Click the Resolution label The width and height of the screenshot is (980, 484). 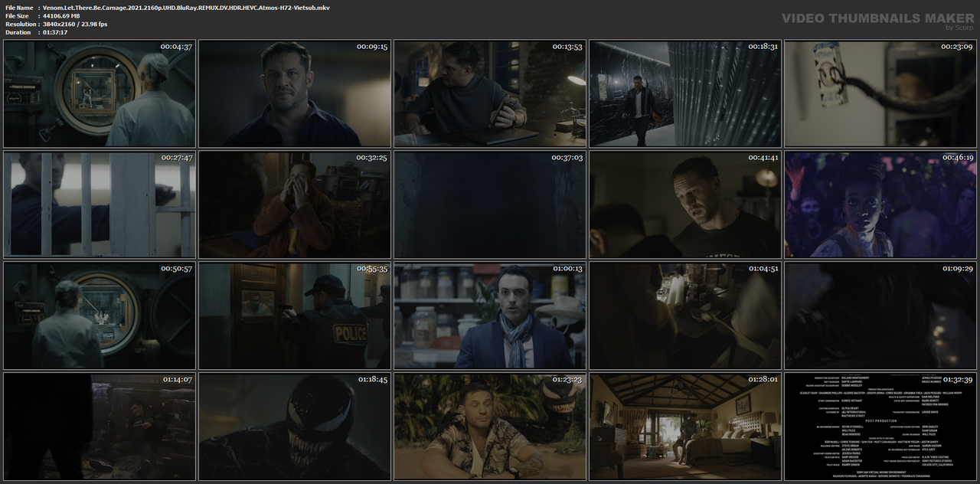[20, 24]
